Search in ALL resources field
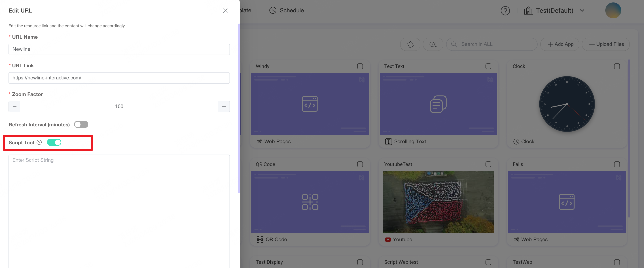The image size is (644, 268). (491, 44)
